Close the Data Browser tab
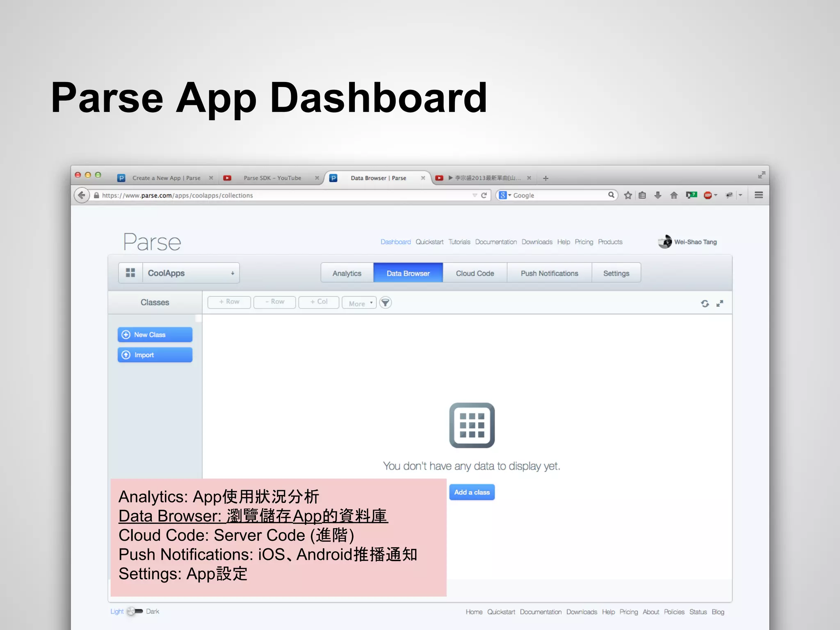This screenshot has height=630, width=840. pos(423,178)
